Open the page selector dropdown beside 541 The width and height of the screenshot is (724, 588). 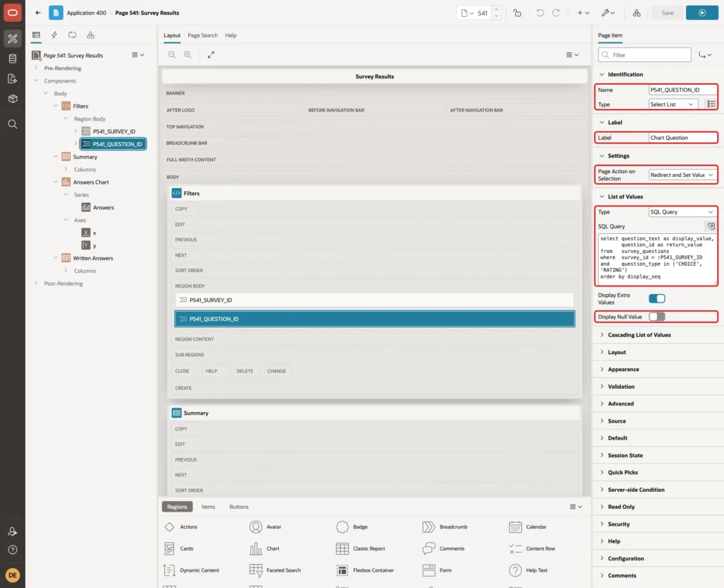pos(467,13)
